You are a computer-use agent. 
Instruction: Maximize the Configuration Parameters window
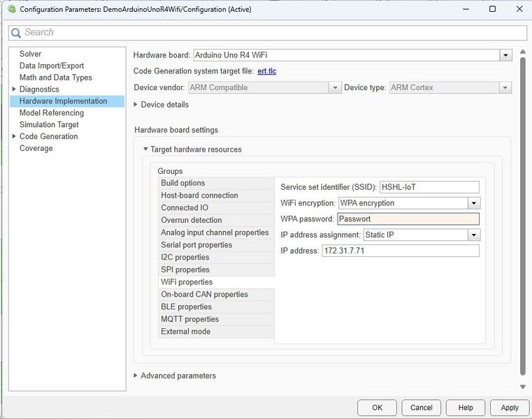493,9
